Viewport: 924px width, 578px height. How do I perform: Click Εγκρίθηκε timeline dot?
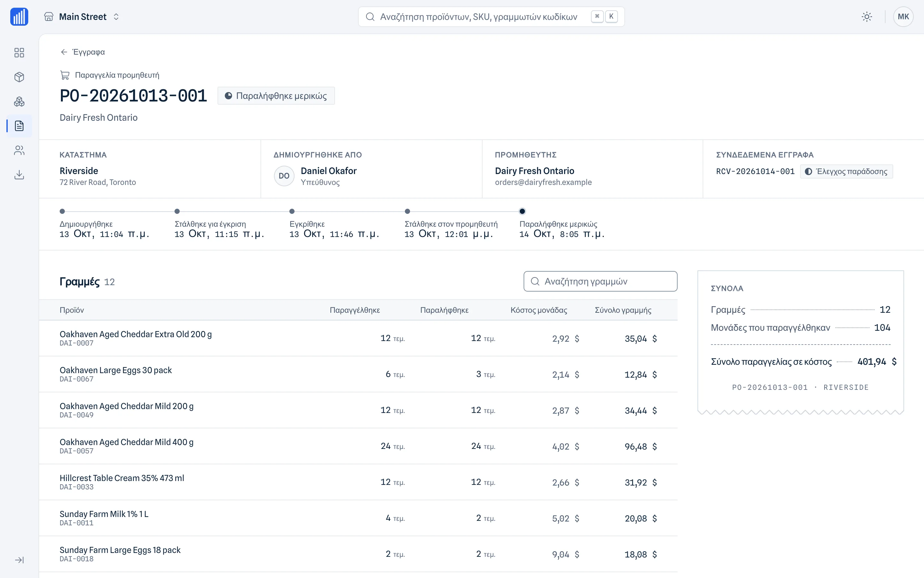click(x=292, y=211)
